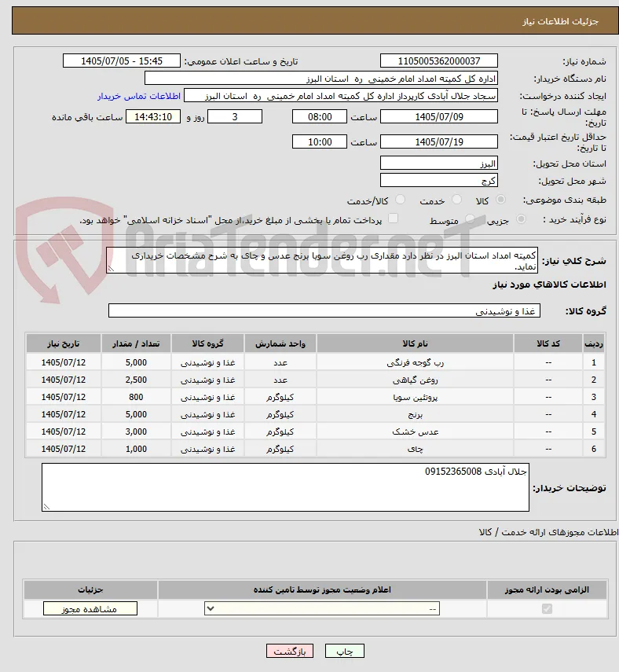619x672 pixels.
Task: Click the اعلام وضعیت مجوز header
Action: pyautogui.click(x=322, y=589)
